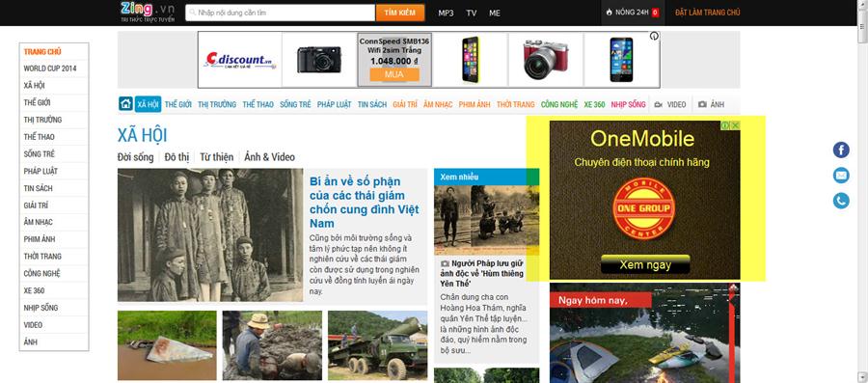Viewport: 868px width, 383px height.
Task: Click the military truck thumbnail
Action: point(377,345)
